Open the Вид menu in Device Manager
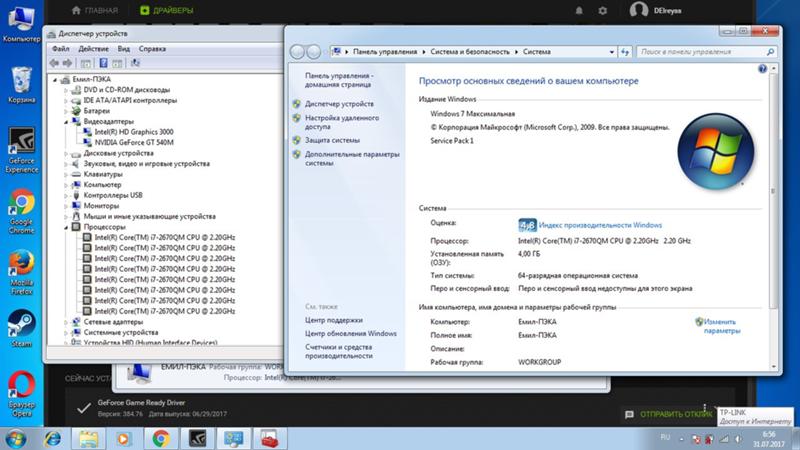This screenshot has width=800, height=450. [x=123, y=49]
